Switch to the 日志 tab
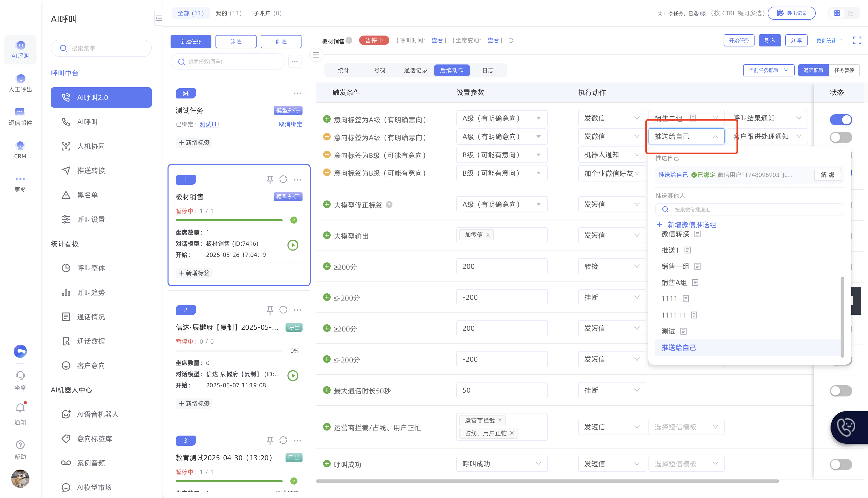This screenshot has height=498, width=868. tap(488, 71)
